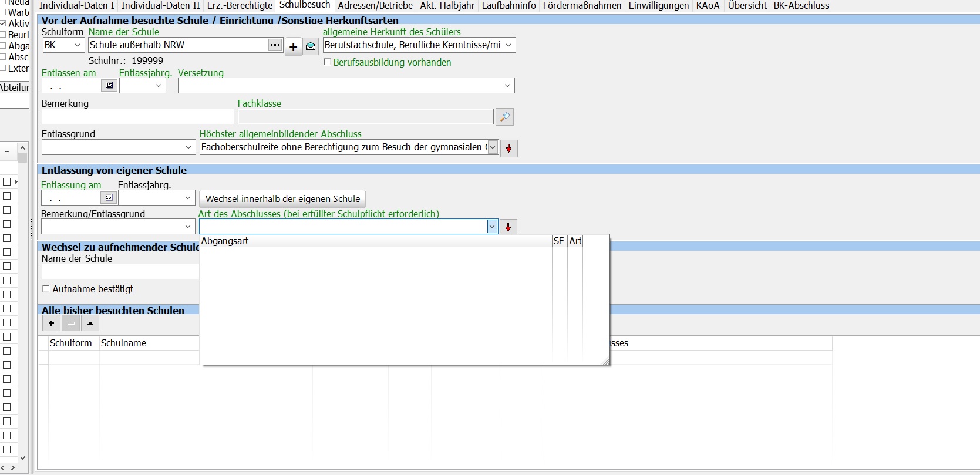Screen dimensions: 980x475
Task: Switch to Individual-Daten I tab
Action: 76,6
